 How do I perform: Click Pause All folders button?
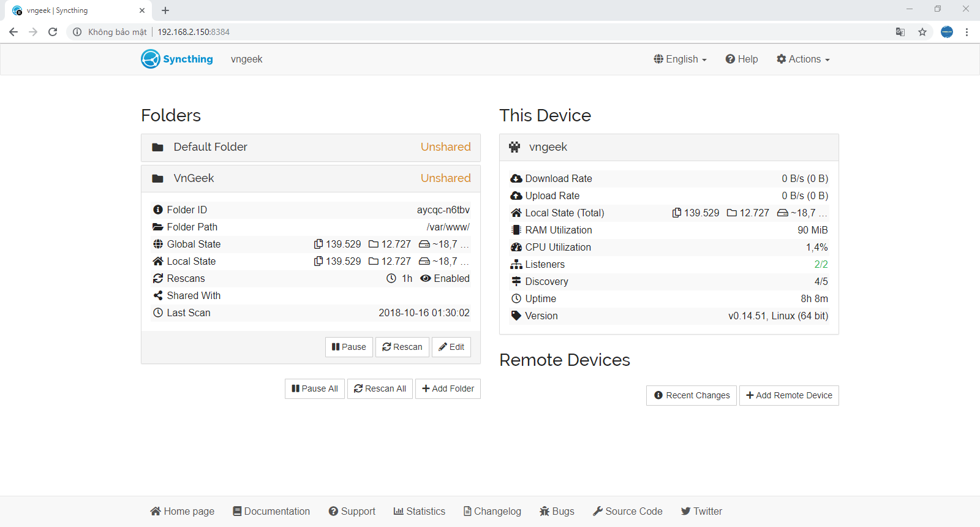[x=315, y=389]
